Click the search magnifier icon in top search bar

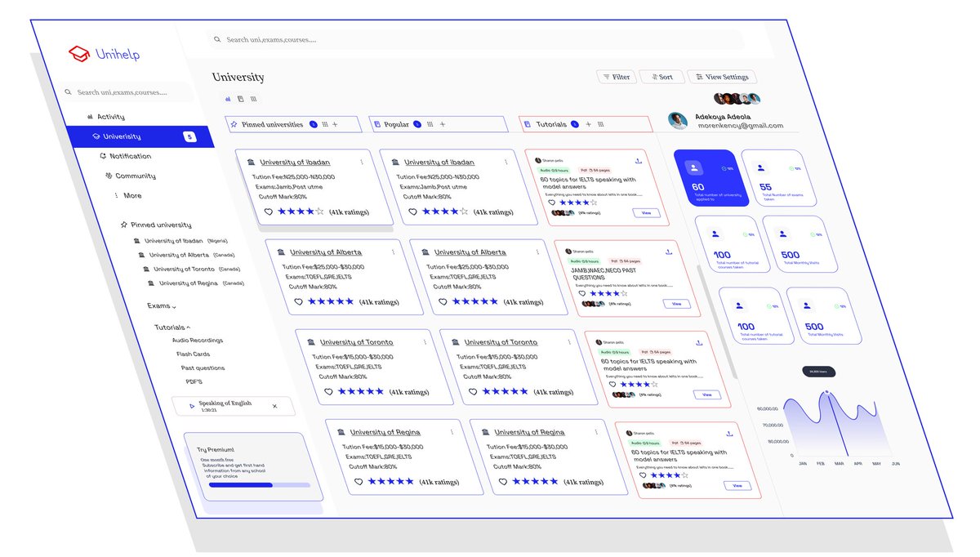217,39
